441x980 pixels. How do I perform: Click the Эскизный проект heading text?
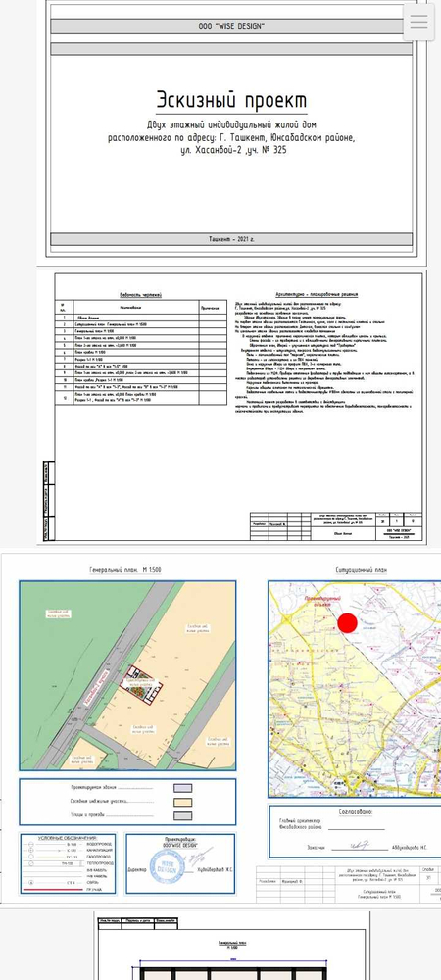pos(231,100)
